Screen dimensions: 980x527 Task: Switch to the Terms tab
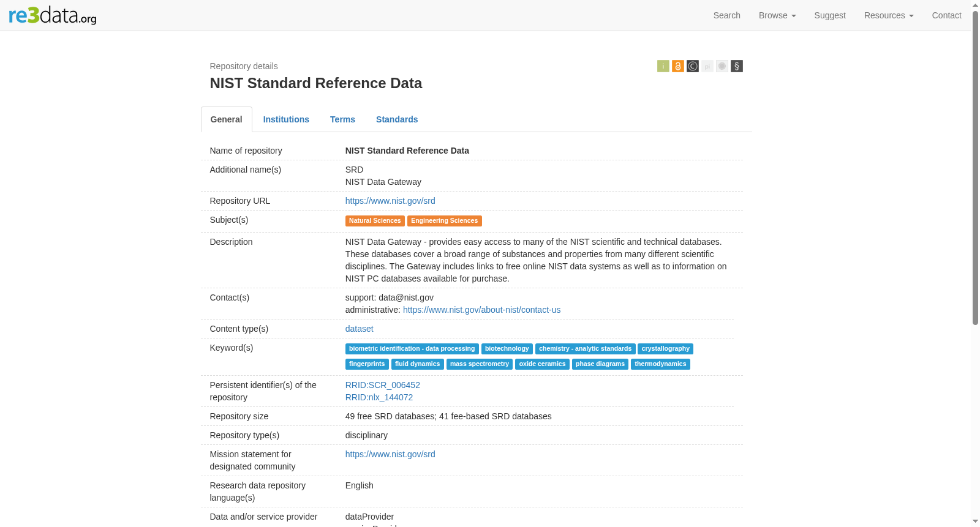pyautogui.click(x=342, y=119)
